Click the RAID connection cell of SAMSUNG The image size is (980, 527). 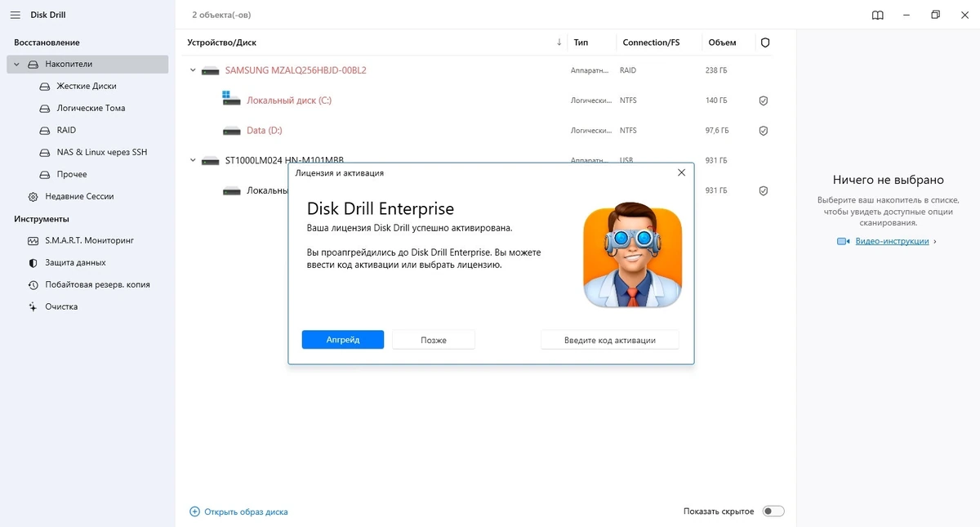pos(628,70)
